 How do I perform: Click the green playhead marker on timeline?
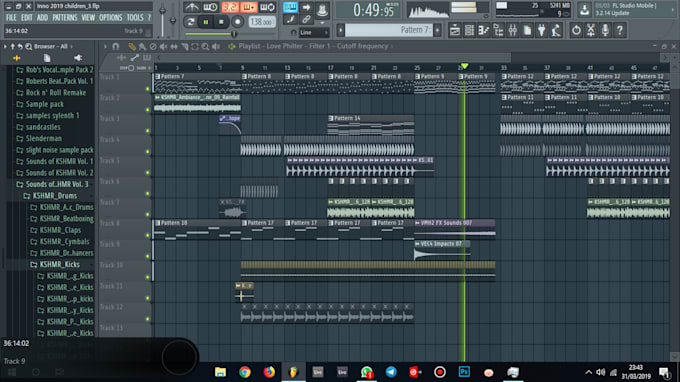tap(464, 66)
